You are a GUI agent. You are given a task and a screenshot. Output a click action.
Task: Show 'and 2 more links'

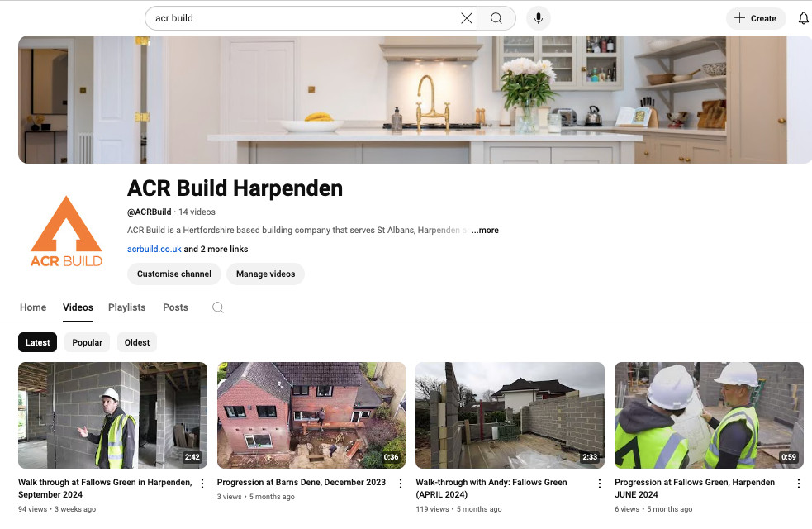point(216,250)
